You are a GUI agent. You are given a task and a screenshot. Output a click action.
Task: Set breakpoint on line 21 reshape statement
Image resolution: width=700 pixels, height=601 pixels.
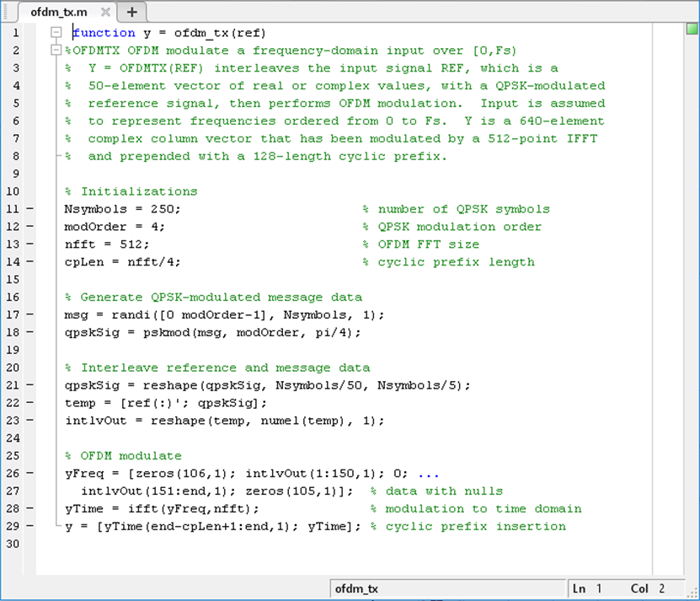point(30,385)
